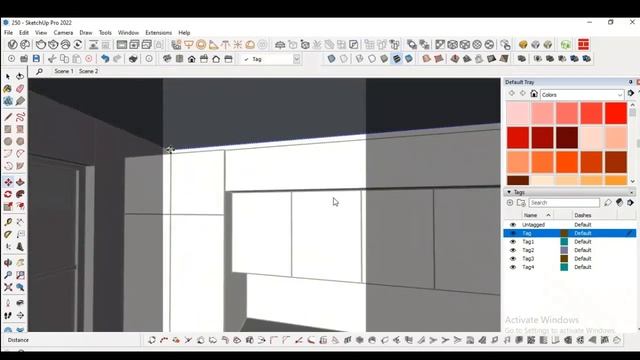Select the Tag3 row name
Viewport: 640px width, 360px height.
528,259
